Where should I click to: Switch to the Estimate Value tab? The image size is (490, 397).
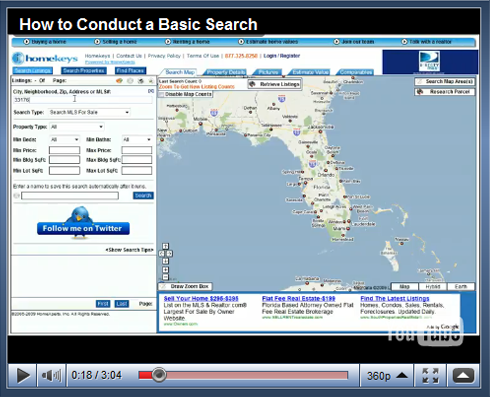pyautogui.click(x=310, y=72)
